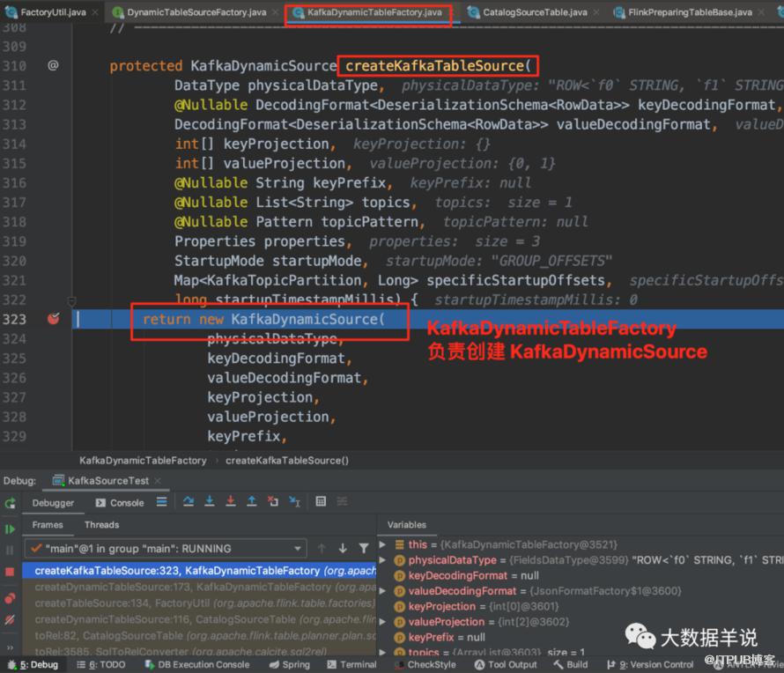Viewport: 784px width, 673px height.
Task: Stop the debug session
Action: [x=10, y=572]
